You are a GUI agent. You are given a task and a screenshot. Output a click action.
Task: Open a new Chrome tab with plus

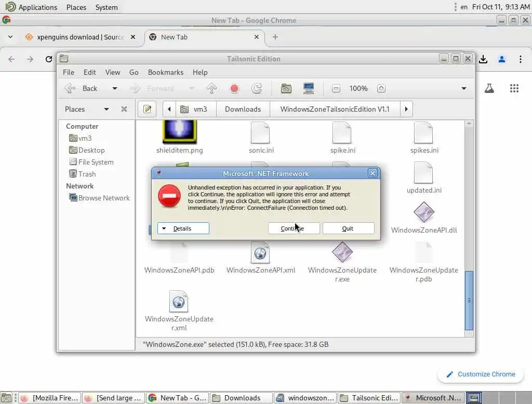275,37
